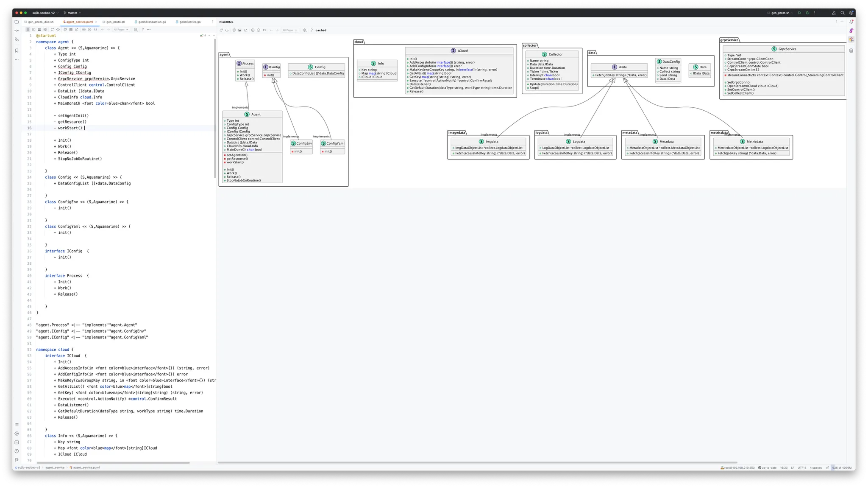Click the preview's horizontal scrollbar

coord(477,462)
